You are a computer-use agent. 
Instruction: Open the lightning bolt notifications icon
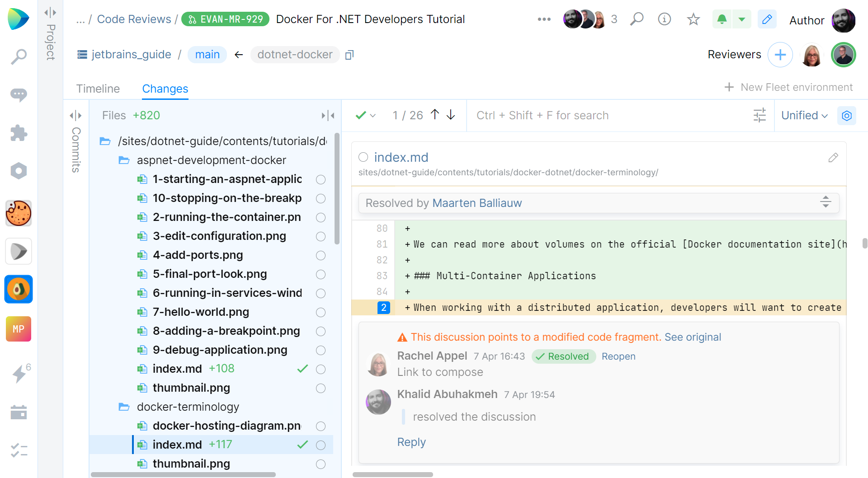coord(19,375)
